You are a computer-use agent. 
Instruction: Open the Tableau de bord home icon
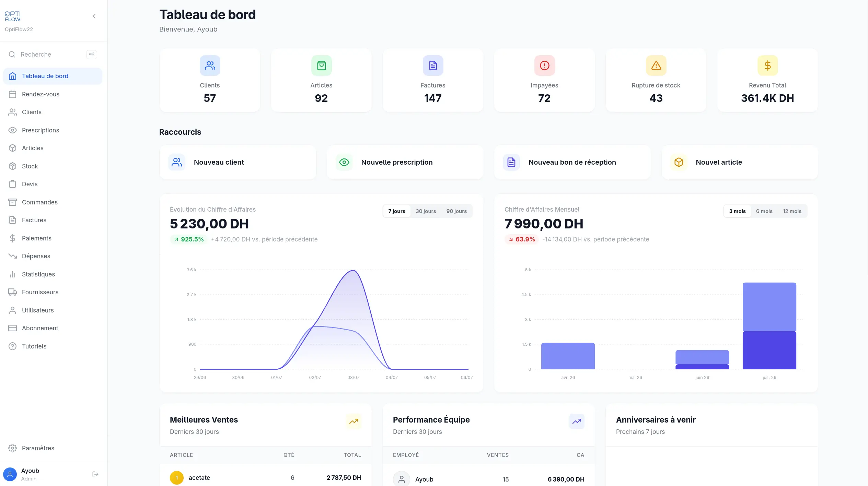point(12,76)
